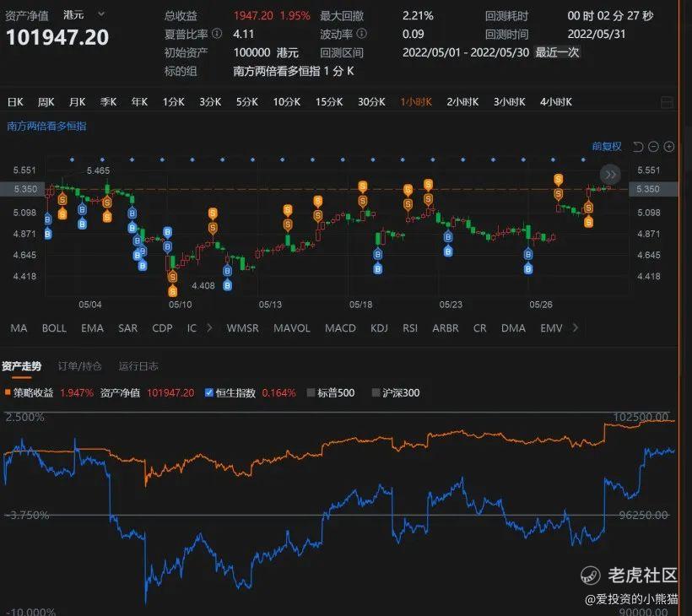
Task: Click the info icon beside 夏普比率
Action: pos(217,33)
